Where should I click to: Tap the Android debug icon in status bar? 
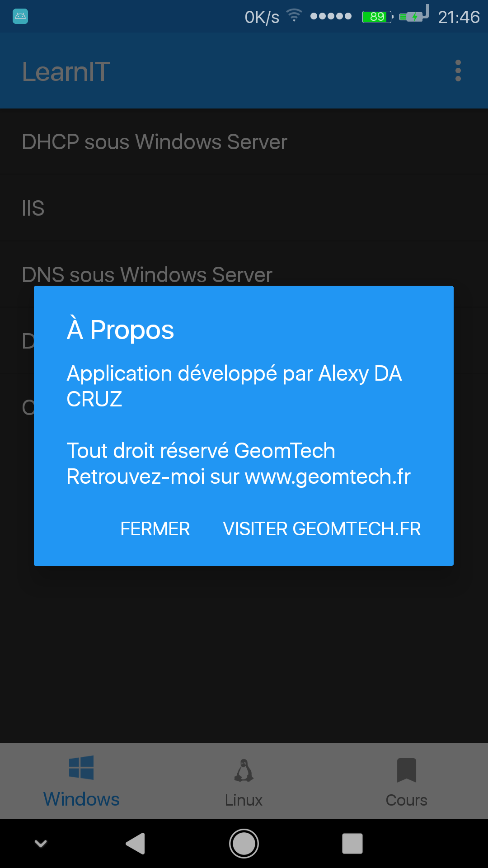click(20, 17)
